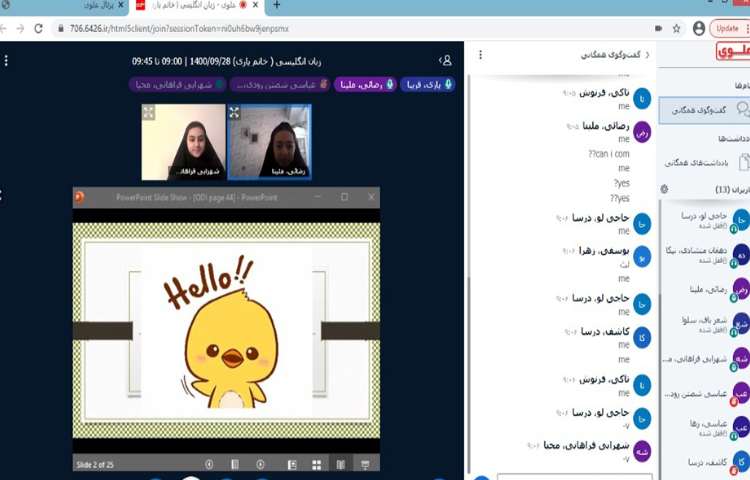Screen dimensions: 750x480
Task: Open a new browser tab with plus button
Action: 276,5
